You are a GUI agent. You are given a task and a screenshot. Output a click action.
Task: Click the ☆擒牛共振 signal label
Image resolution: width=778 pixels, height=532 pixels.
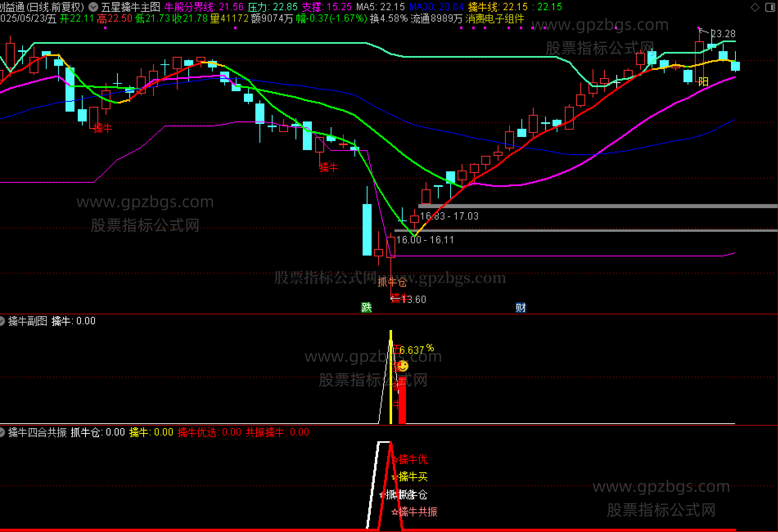[415, 512]
